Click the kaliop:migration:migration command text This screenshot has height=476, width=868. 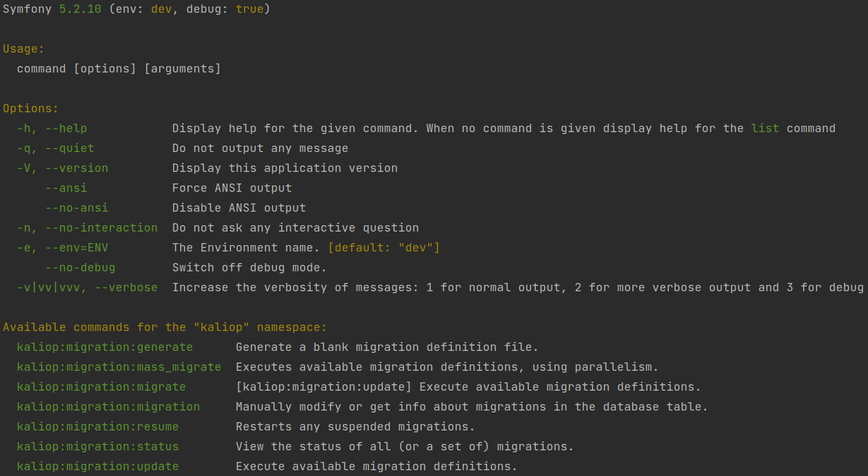pos(108,407)
